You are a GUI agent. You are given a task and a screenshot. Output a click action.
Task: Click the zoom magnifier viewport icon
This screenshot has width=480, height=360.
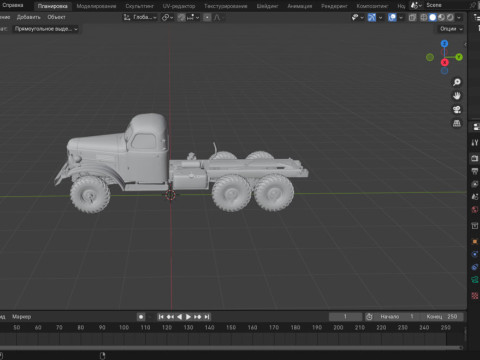457,82
